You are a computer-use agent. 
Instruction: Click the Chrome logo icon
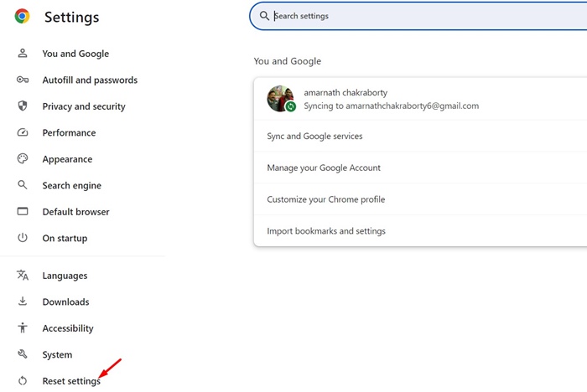click(x=22, y=16)
